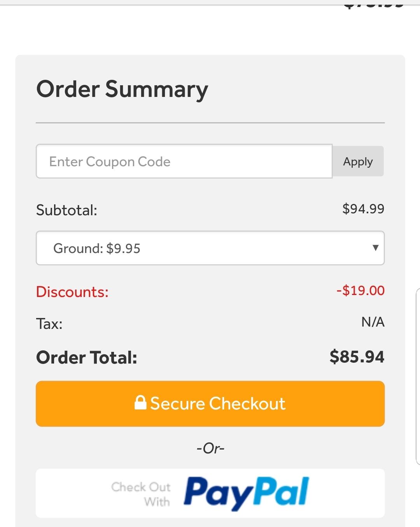The height and width of the screenshot is (527, 420).
Task: Click the shipping dropdown arrow
Action: tap(375, 248)
